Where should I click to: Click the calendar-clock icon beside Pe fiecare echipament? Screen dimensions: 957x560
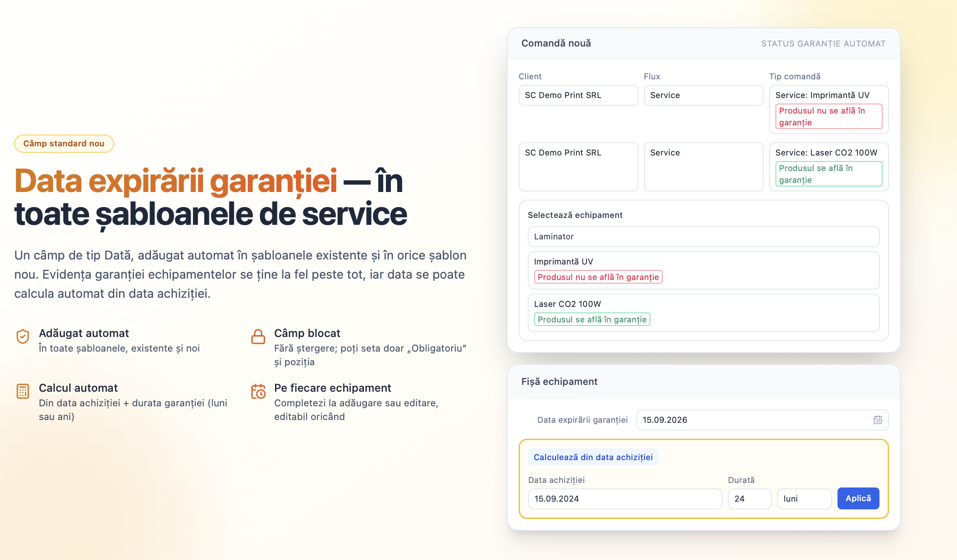pyautogui.click(x=258, y=391)
